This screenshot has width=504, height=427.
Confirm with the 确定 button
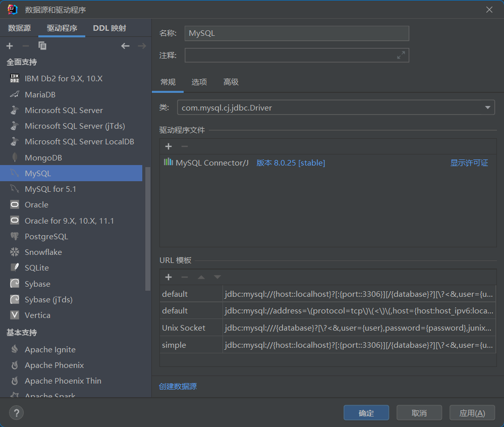point(366,413)
